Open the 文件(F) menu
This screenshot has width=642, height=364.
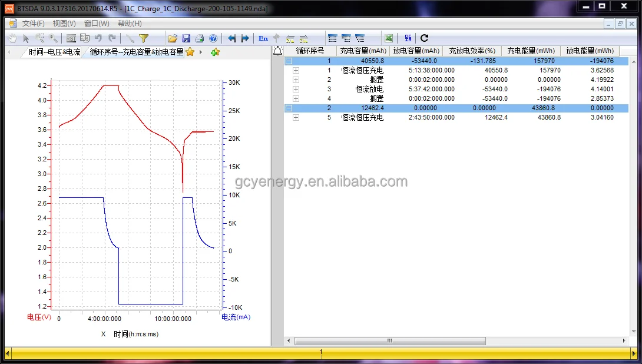(34, 24)
